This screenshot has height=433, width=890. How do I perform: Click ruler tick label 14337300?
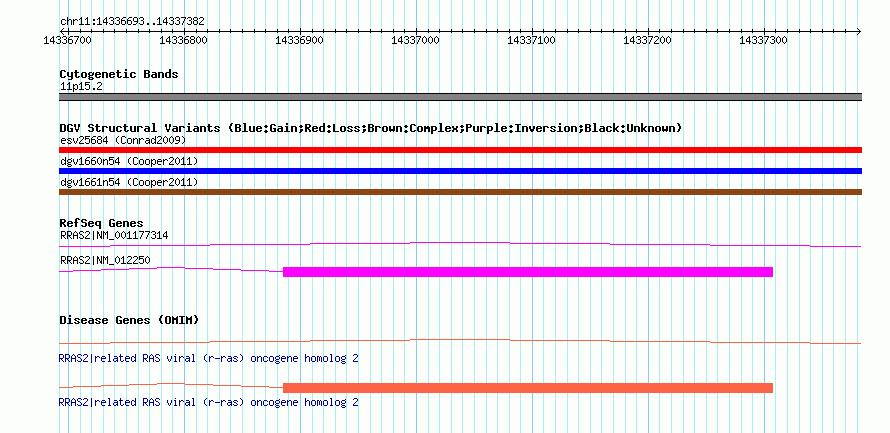click(763, 40)
